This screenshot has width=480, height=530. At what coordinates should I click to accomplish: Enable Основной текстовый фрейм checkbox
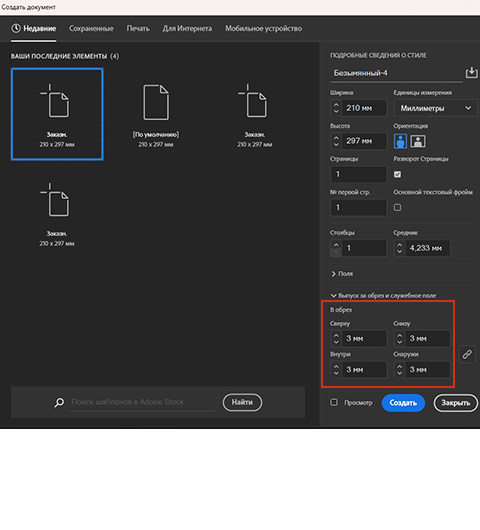(x=398, y=207)
